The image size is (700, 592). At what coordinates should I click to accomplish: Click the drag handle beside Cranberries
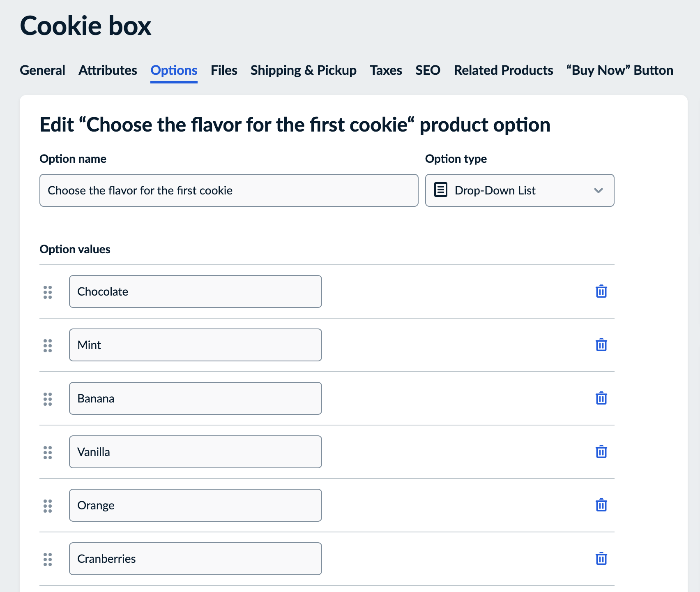[x=48, y=560]
